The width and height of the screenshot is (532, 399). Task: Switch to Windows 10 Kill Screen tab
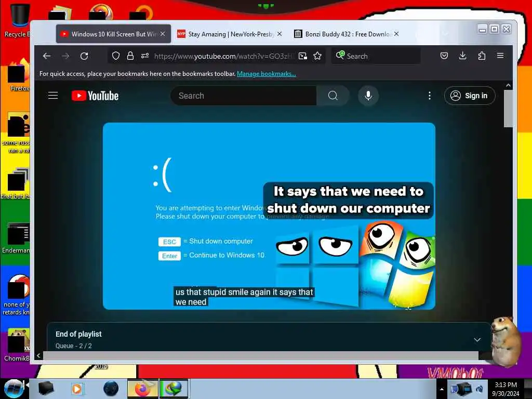pos(113,34)
